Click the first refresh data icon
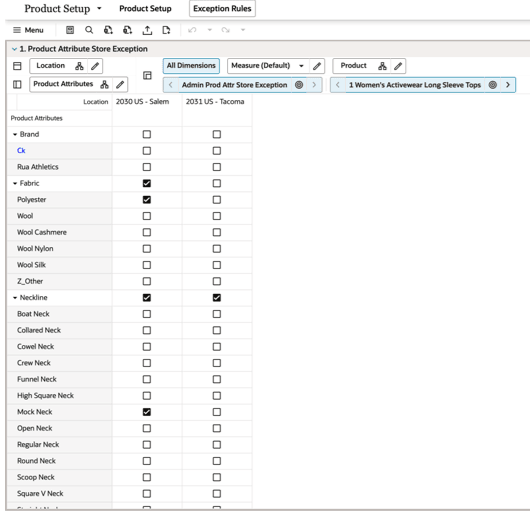The height and width of the screenshot is (513, 531). (x=108, y=30)
